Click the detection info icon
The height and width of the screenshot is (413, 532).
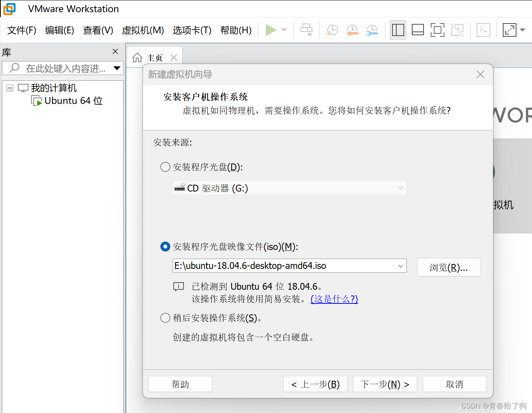pos(179,287)
